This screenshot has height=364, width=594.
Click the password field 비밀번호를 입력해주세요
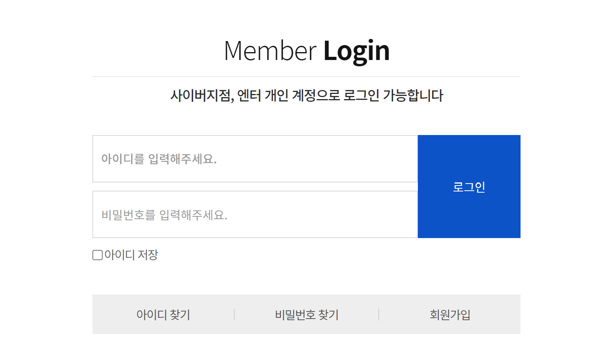(x=255, y=214)
